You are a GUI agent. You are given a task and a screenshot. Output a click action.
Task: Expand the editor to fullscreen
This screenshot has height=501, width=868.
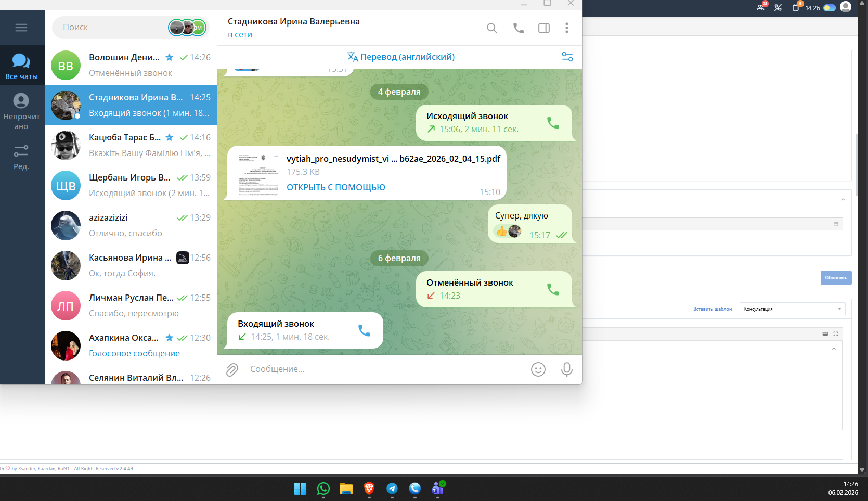(836, 334)
